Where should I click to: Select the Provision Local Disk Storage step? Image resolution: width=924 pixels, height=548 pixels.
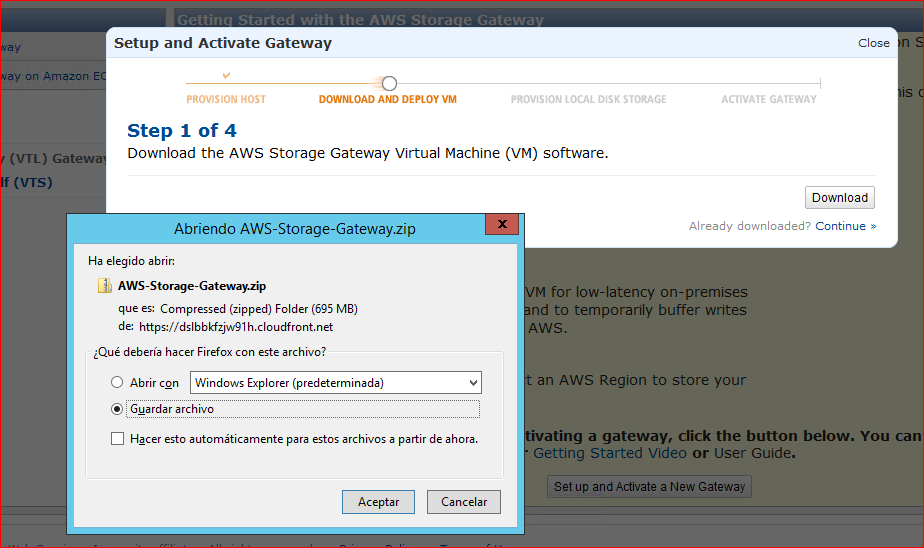pyautogui.click(x=588, y=100)
